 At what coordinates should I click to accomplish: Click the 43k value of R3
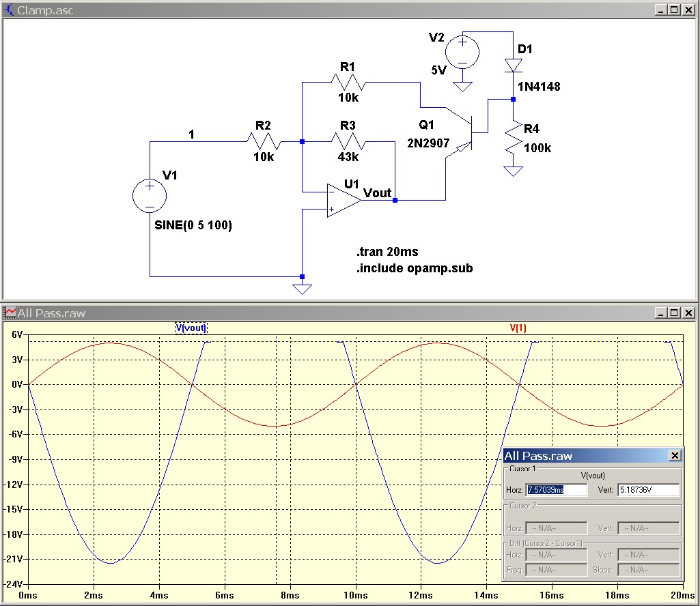(348, 157)
